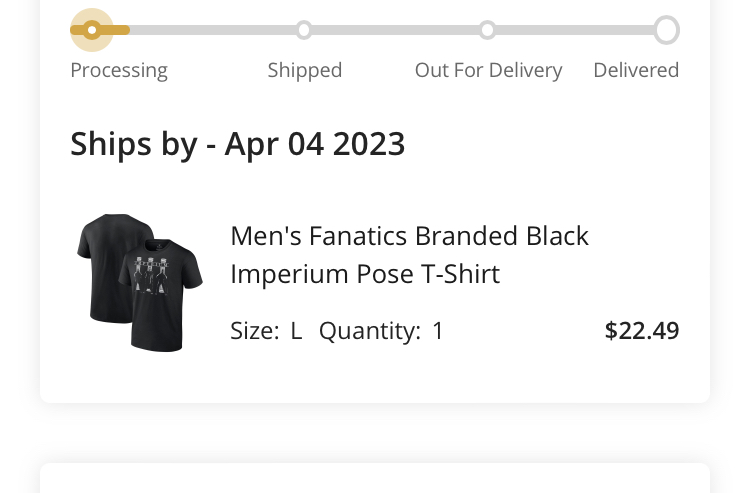The width and height of the screenshot is (750, 493).
Task: Click the Ships by Apr 04 2023 heading
Action: click(237, 144)
